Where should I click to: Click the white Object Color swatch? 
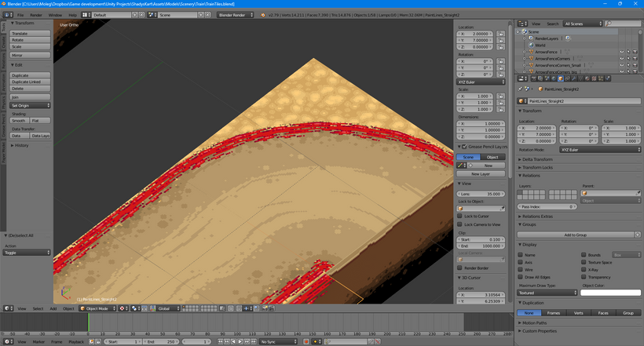pos(610,293)
